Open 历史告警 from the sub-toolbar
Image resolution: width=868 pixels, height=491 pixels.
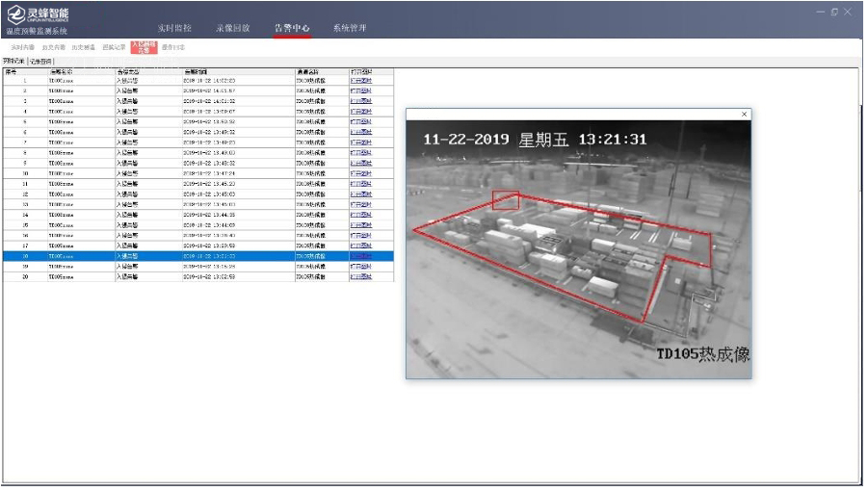click(x=54, y=47)
